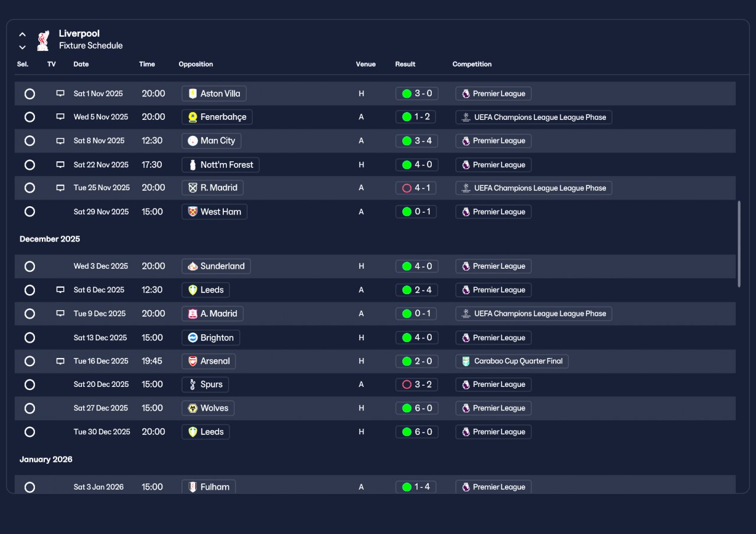Sort by Result column header
The height and width of the screenshot is (534, 756).
(x=405, y=64)
